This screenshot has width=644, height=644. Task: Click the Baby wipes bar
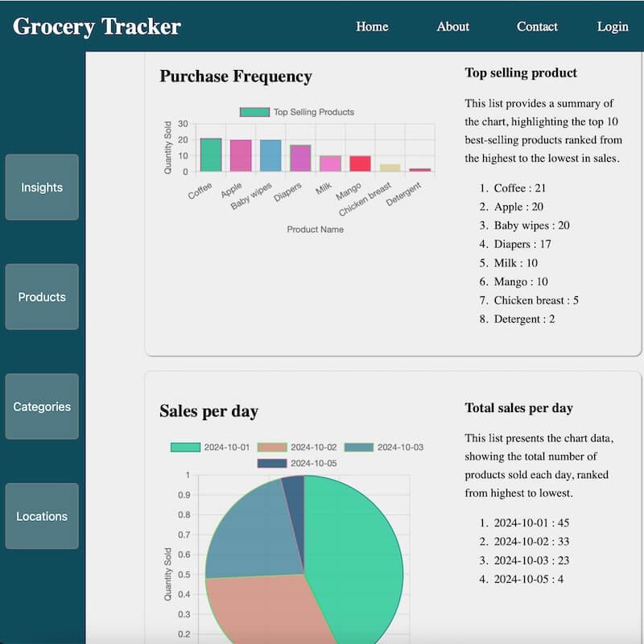(x=270, y=155)
